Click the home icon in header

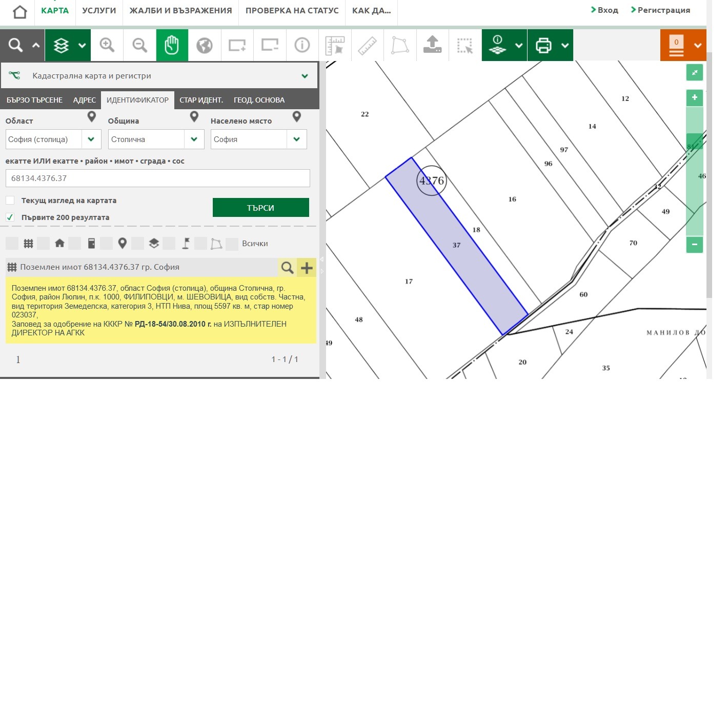[19, 12]
